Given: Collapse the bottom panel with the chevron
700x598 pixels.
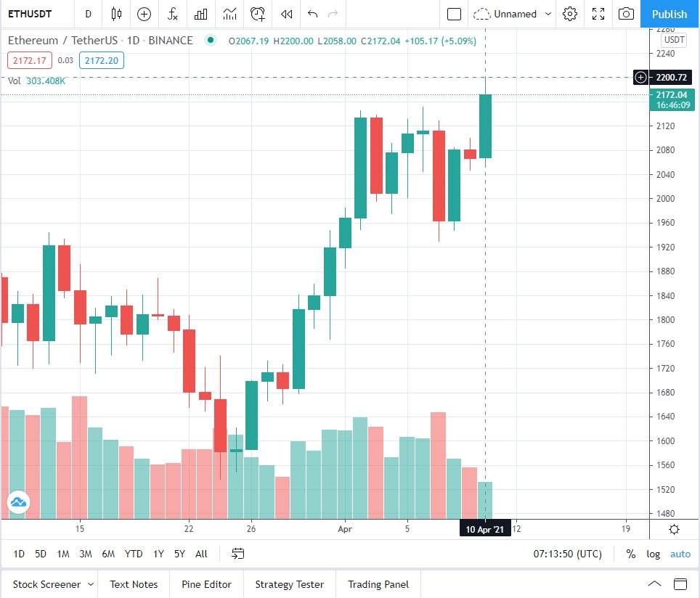Looking at the screenshot, I should (x=654, y=583).
